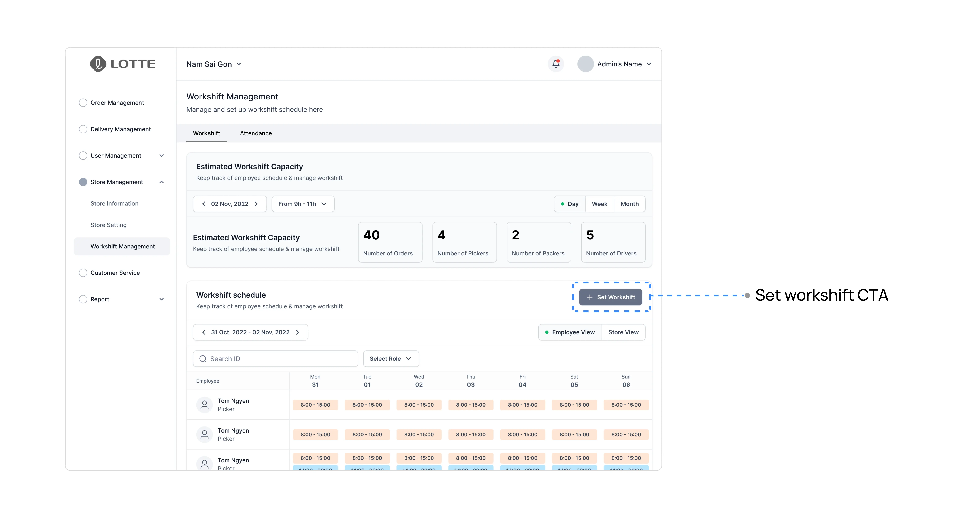Click the Store Management circle icon
This screenshot has height=518, width=980.
(x=83, y=182)
